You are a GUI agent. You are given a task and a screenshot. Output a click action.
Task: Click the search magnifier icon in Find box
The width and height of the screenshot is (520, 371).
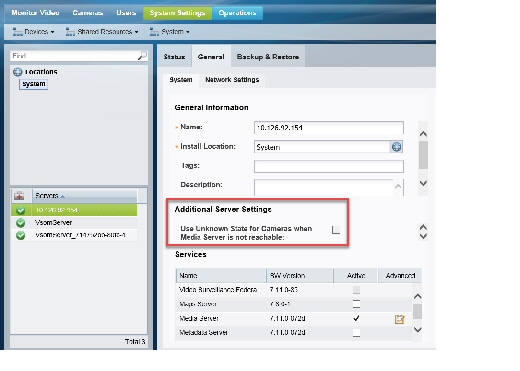point(142,55)
